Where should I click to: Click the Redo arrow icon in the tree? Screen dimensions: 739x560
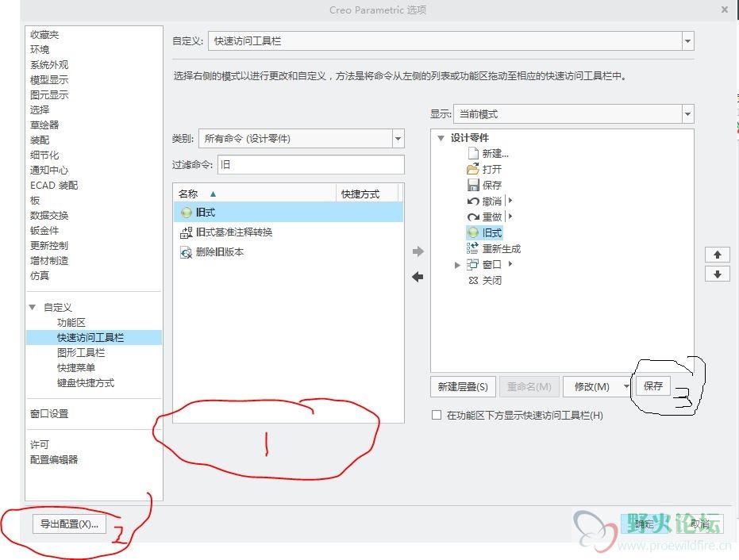click(x=473, y=217)
